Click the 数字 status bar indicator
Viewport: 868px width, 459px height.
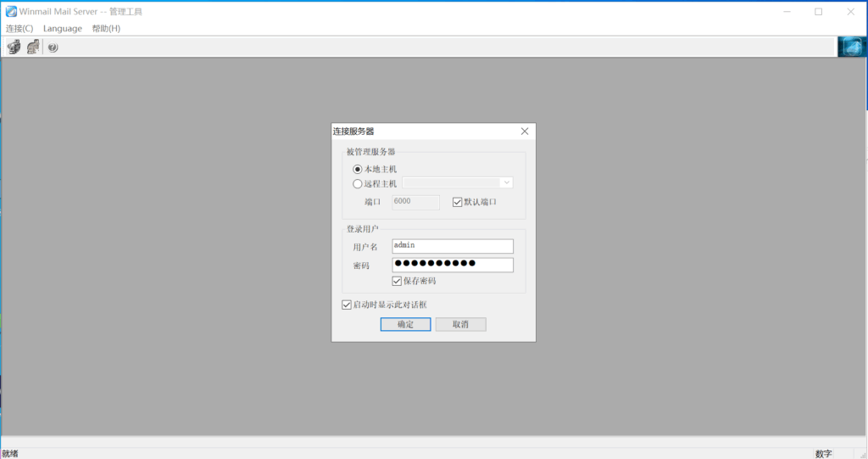pyautogui.click(x=823, y=453)
